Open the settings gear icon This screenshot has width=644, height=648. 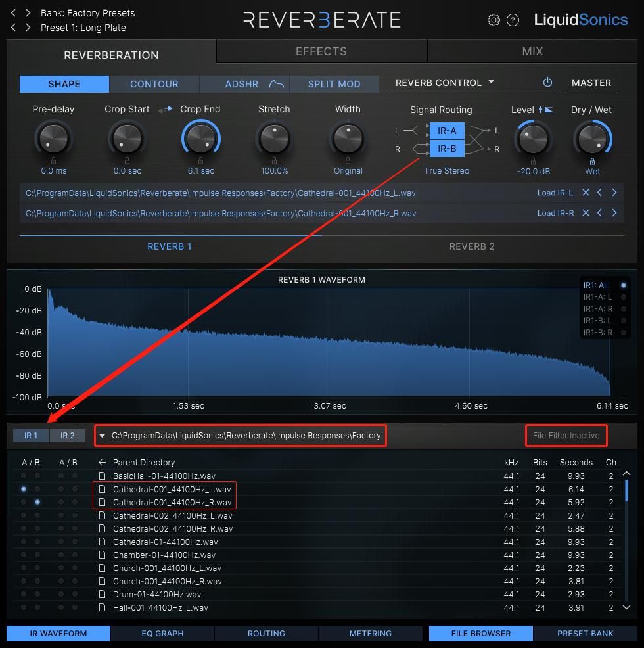coord(494,20)
